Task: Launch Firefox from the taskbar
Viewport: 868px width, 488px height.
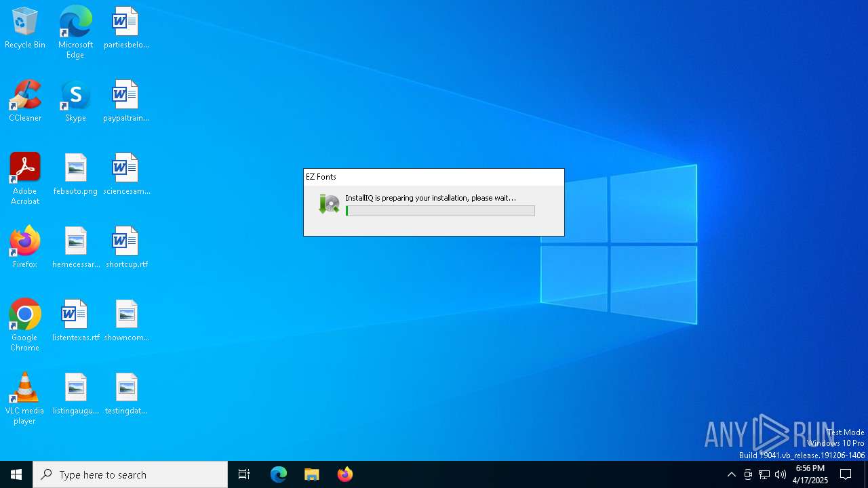Action: tap(345, 474)
